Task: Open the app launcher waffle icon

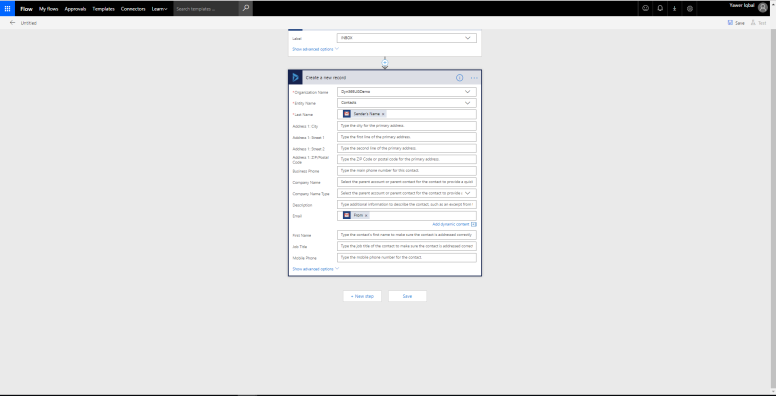Action: pos(7,8)
